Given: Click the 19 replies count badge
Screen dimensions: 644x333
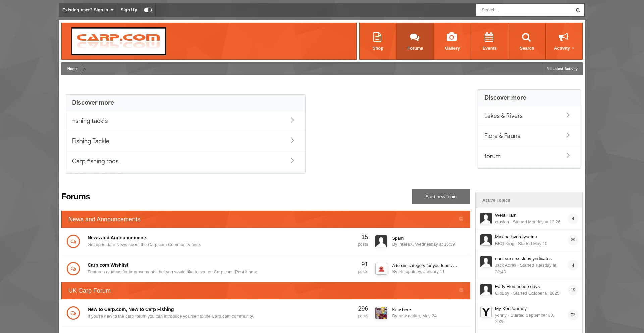Looking at the screenshot, I should (573, 290).
